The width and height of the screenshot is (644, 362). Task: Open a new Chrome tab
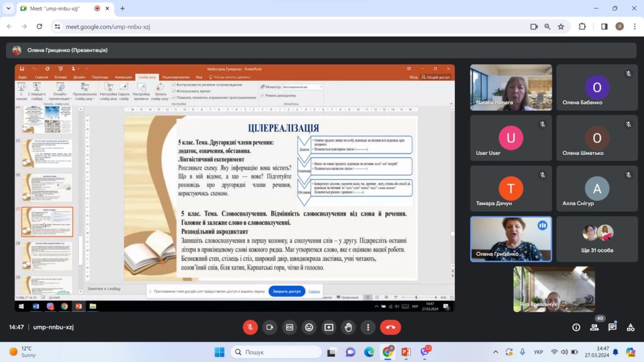(x=122, y=9)
